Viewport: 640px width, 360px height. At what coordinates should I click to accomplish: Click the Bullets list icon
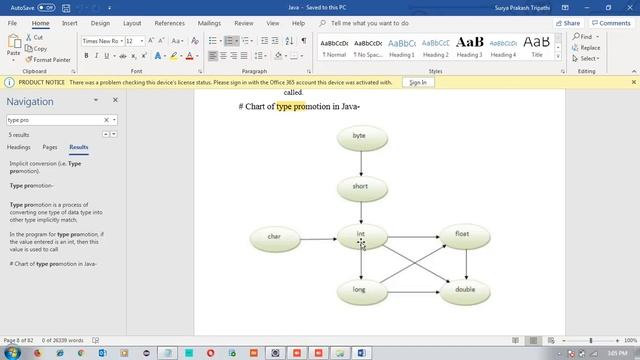[x=213, y=40]
